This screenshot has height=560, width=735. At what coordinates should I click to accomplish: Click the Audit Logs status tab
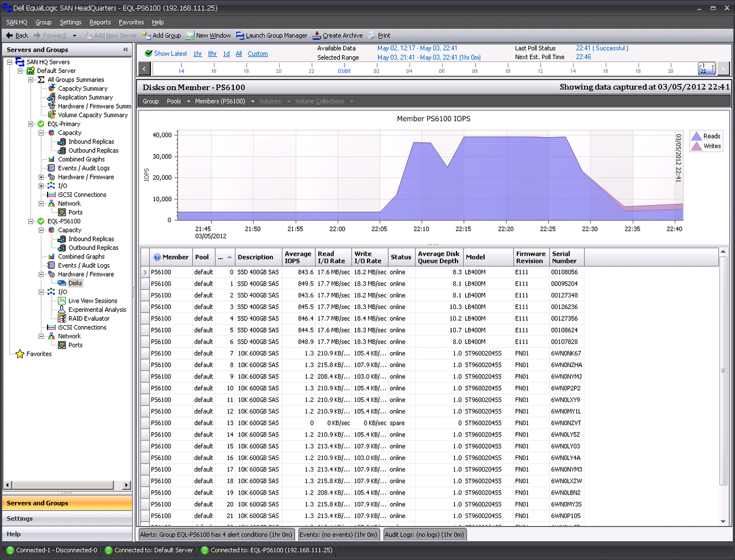coord(424,535)
